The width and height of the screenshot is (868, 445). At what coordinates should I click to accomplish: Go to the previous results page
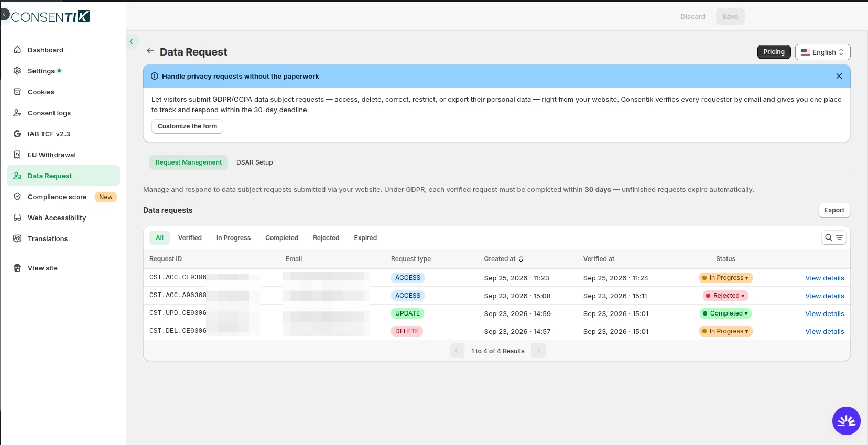[x=457, y=351]
